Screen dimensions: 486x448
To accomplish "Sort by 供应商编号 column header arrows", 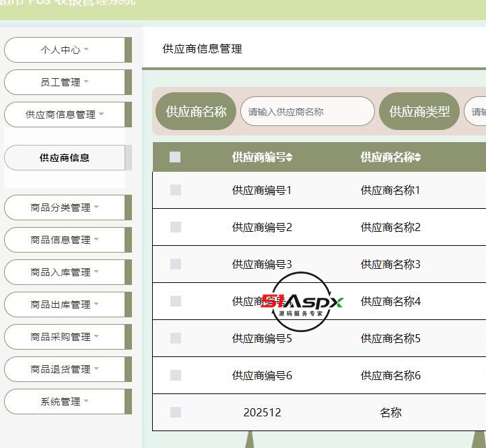I will [x=289, y=157].
